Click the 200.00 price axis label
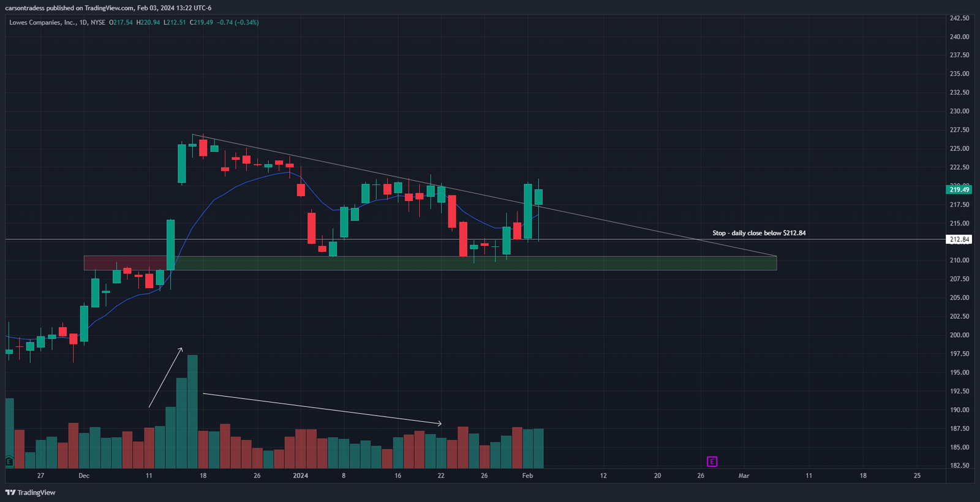 click(959, 335)
